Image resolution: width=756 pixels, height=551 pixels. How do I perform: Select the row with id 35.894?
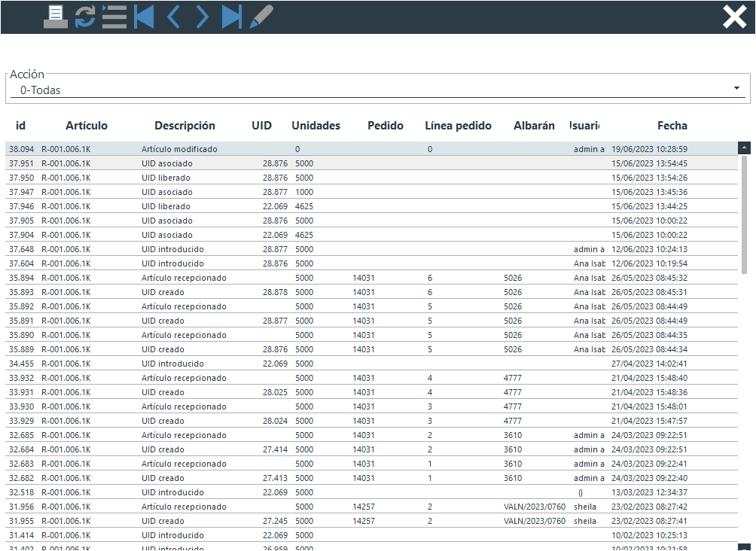click(301, 278)
